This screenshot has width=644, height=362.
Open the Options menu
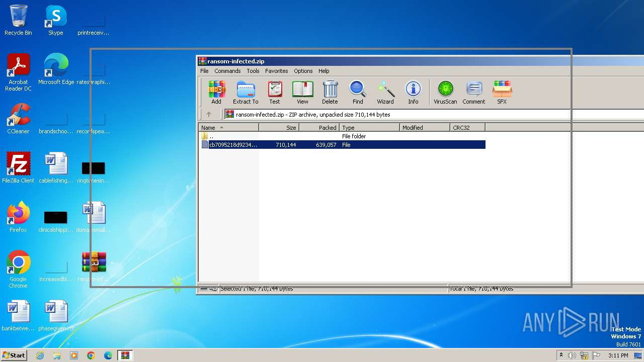coord(303,71)
